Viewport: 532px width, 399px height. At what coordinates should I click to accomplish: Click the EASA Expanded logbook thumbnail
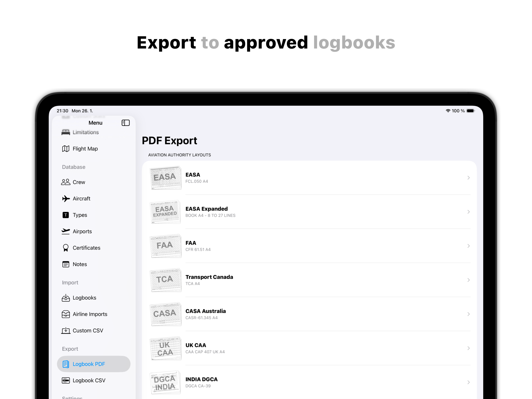pyautogui.click(x=165, y=212)
